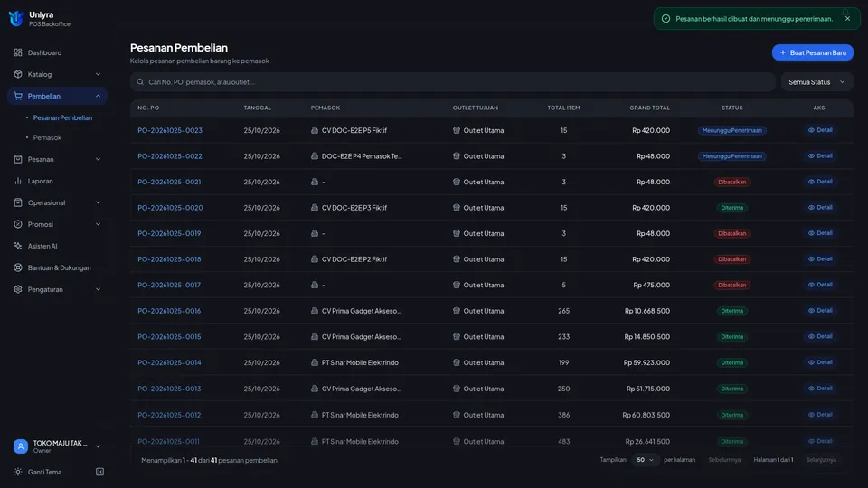This screenshot has height=488, width=868.
Task: Open the rows per page 50 dropdown
Action: (645, 460)
